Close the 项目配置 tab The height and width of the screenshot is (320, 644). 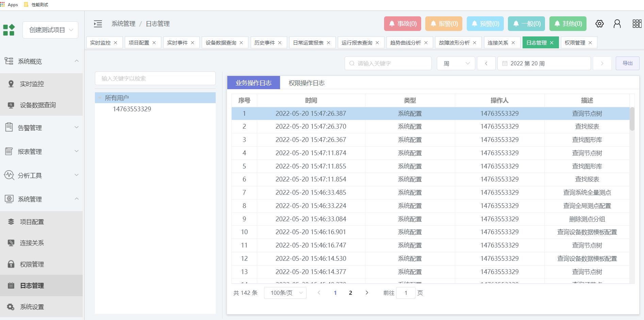154,43
